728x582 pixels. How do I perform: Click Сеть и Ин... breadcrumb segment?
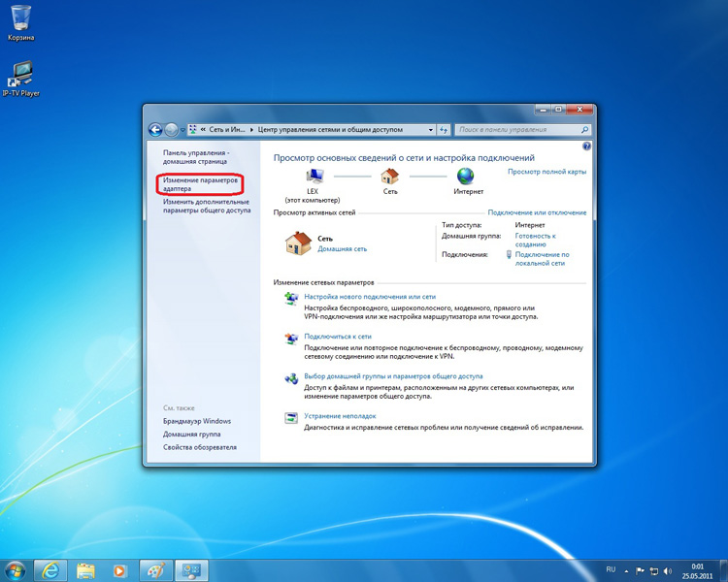click(226, 130)
